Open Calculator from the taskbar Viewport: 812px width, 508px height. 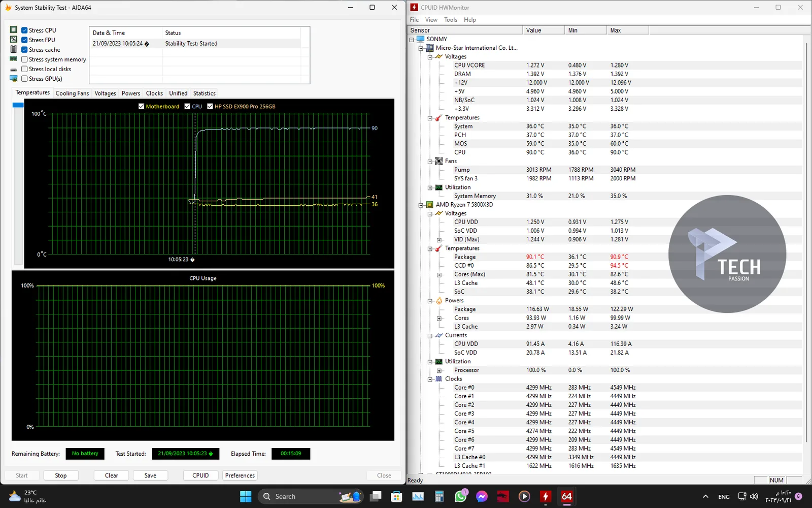tap(439, 496)
